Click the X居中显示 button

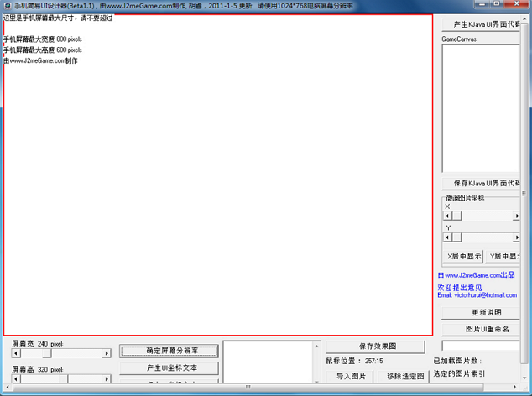tap(463, 256)
